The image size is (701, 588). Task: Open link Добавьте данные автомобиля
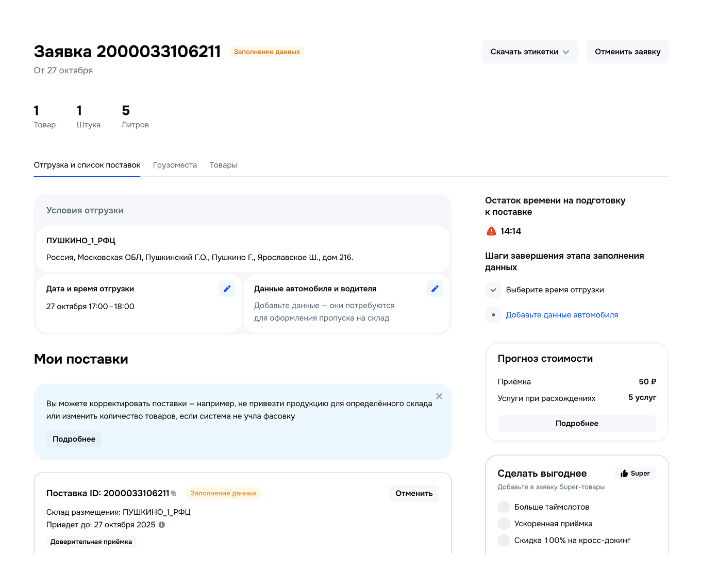[562, 314]
